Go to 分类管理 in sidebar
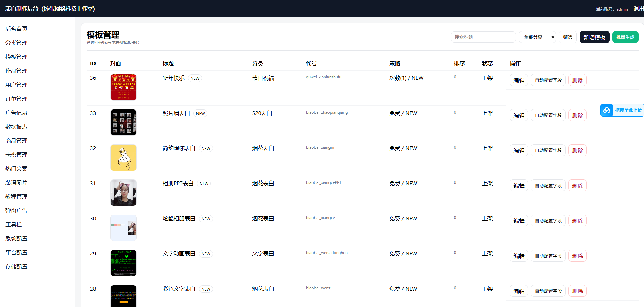This screenshot has height=307, width=644. click(16, 43)
